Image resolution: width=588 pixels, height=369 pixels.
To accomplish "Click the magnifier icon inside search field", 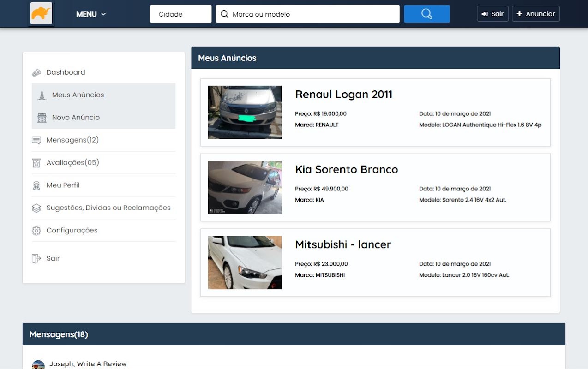I will point(225,14).
